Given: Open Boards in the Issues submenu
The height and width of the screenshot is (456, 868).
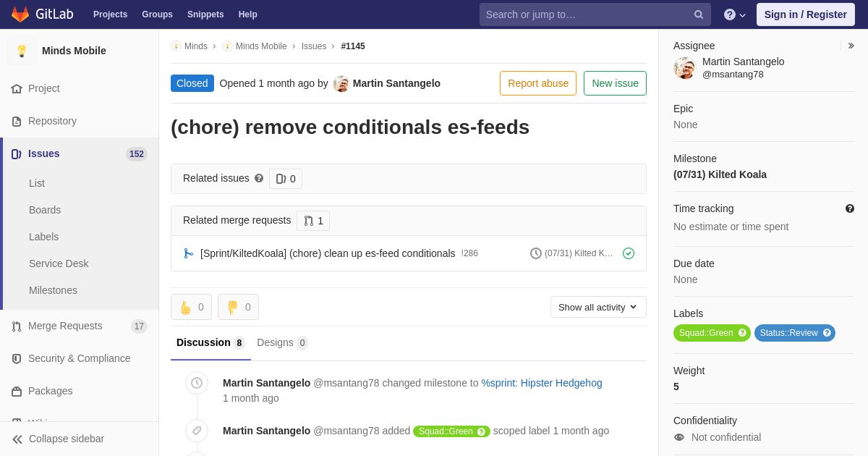Looking at the screenshot, I should pos(45,210).
